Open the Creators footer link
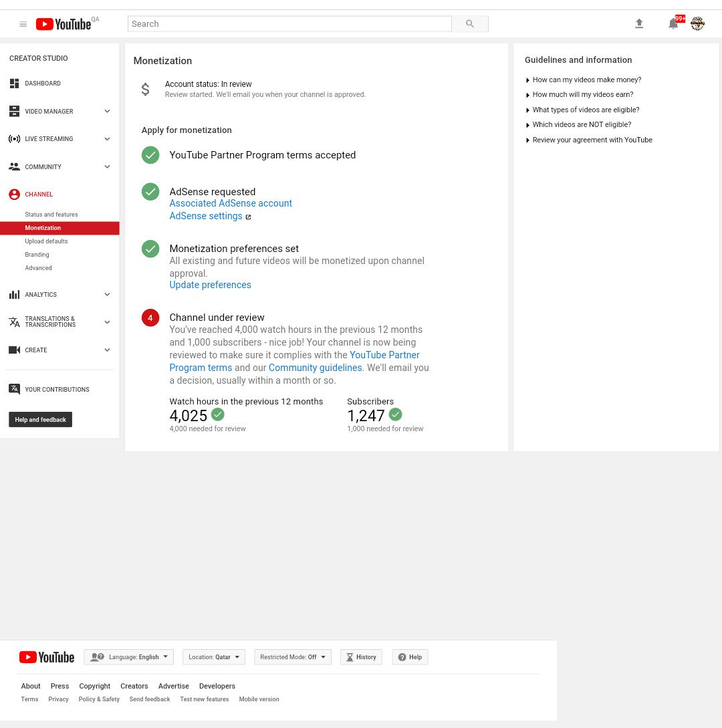Screen dimensions: 722x728 pos(134,686)
